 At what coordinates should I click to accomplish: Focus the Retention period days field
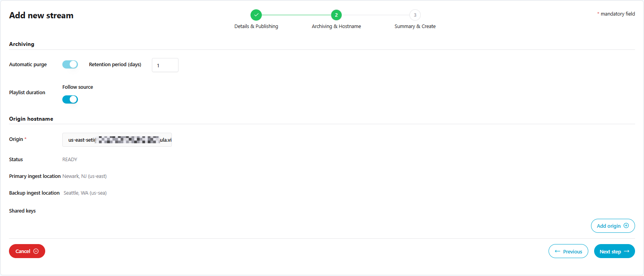pos(165,65)
